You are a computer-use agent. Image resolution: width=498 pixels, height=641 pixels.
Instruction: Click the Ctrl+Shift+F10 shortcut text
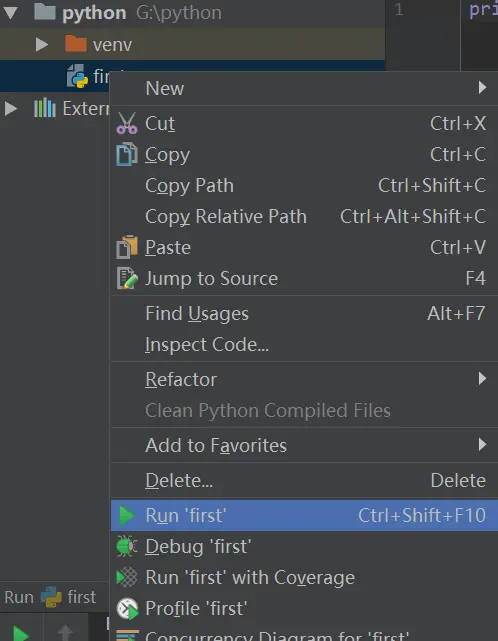point(422,515)
